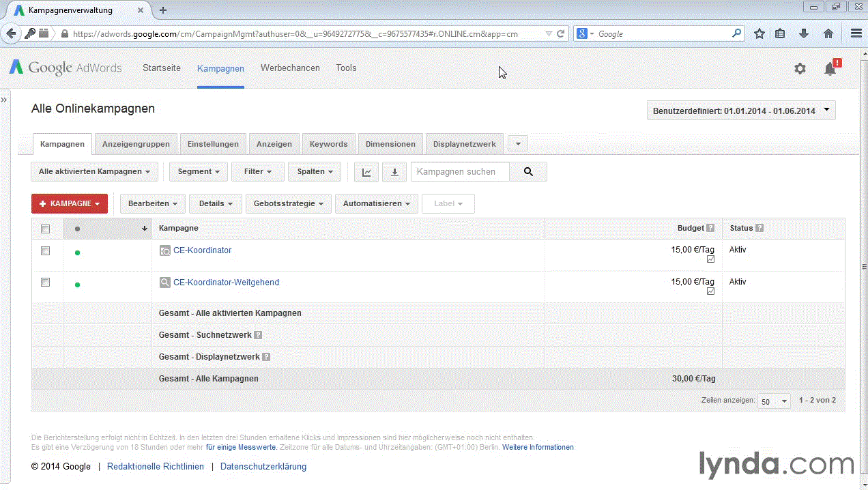Open the Spalten dropdown
Image resolution: width=868 pixels, height=490 pixels.
click(315, 172)
